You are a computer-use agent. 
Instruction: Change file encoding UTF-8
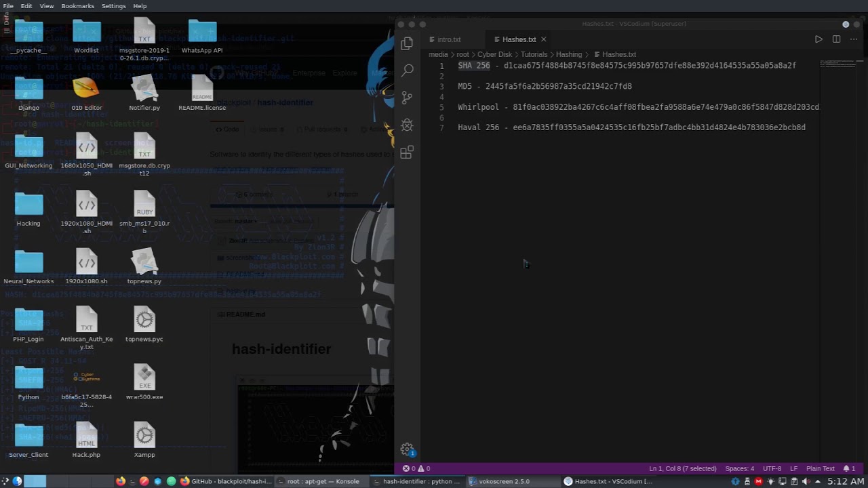coord(772,468)
